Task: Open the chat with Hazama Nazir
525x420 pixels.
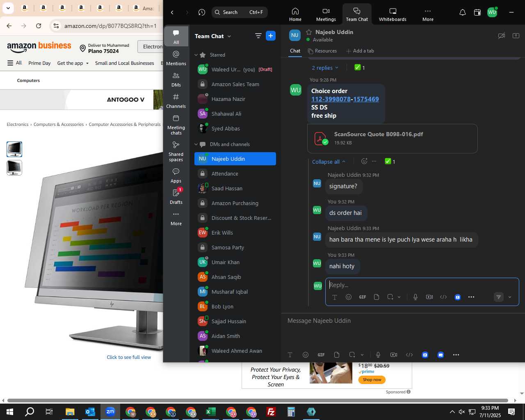Action: pos(235,99)
